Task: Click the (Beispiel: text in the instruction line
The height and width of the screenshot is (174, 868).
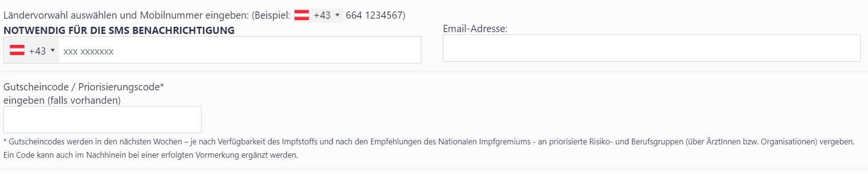Action: [x=271, y=15]
